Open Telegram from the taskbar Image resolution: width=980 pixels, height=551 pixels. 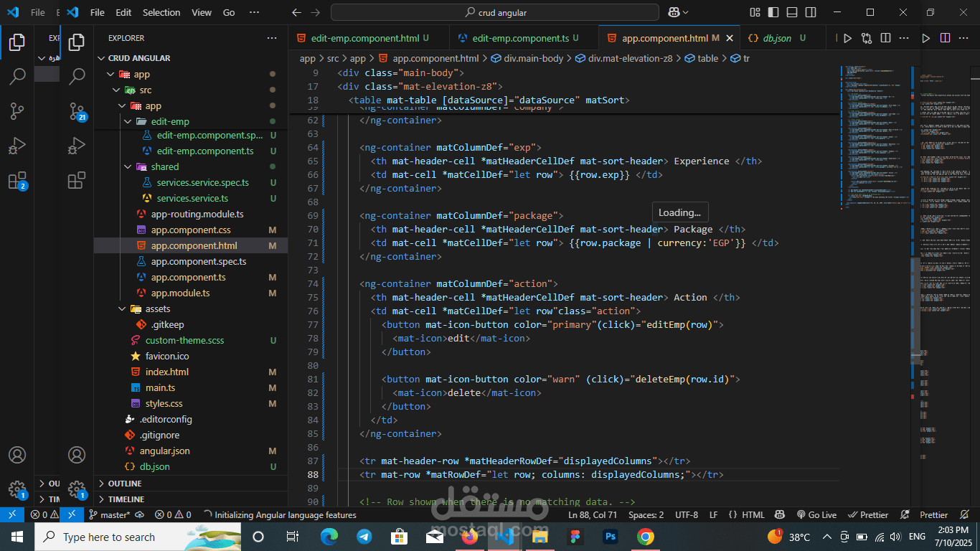[364, 537]
